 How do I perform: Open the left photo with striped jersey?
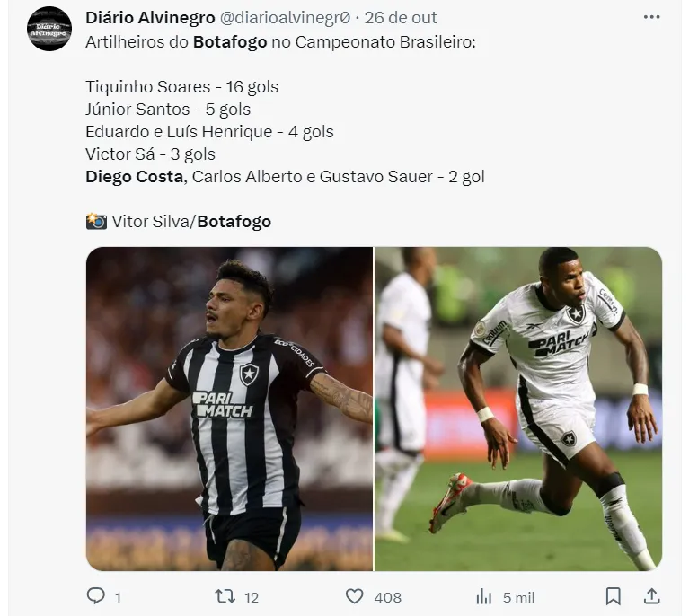coord(230,409)
